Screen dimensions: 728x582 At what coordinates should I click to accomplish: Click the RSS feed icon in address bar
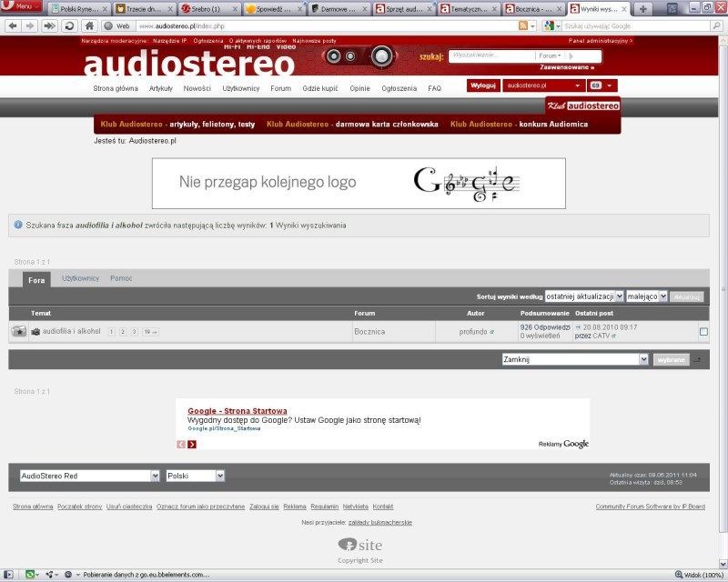[523, 26]
